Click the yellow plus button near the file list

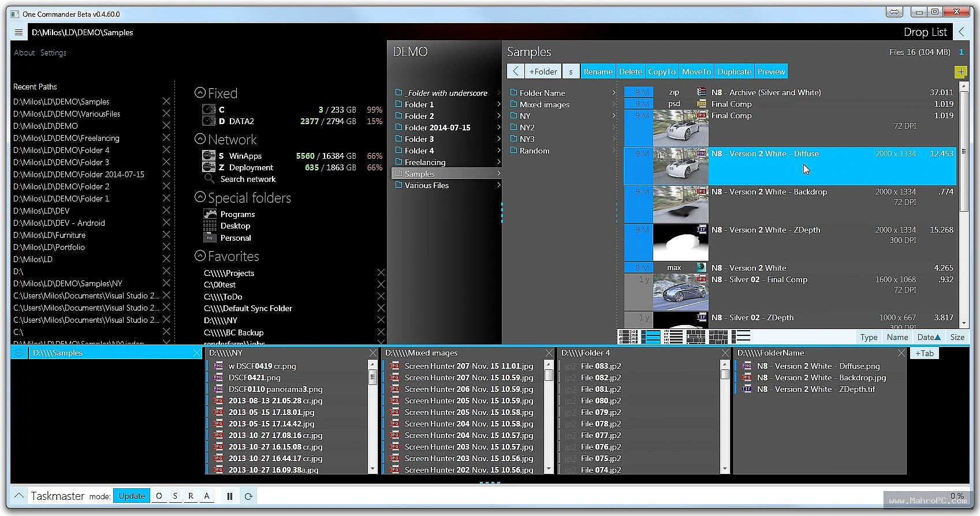pyautogui.click(x=960, y=72)
